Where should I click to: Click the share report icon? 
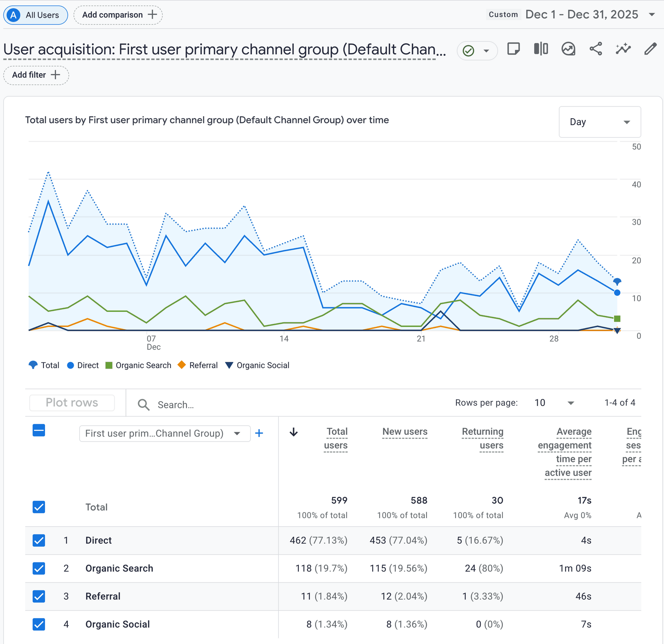click(596, 49)
